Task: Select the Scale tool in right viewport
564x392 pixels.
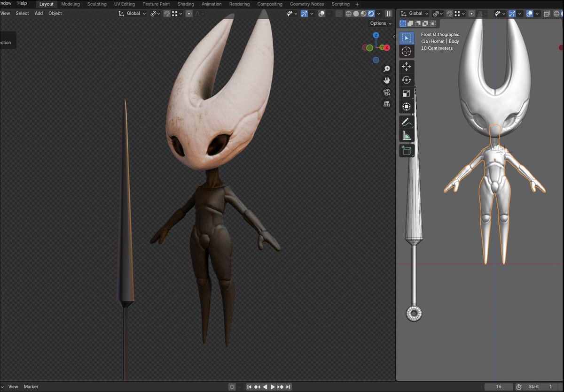Action: [407, 94]
